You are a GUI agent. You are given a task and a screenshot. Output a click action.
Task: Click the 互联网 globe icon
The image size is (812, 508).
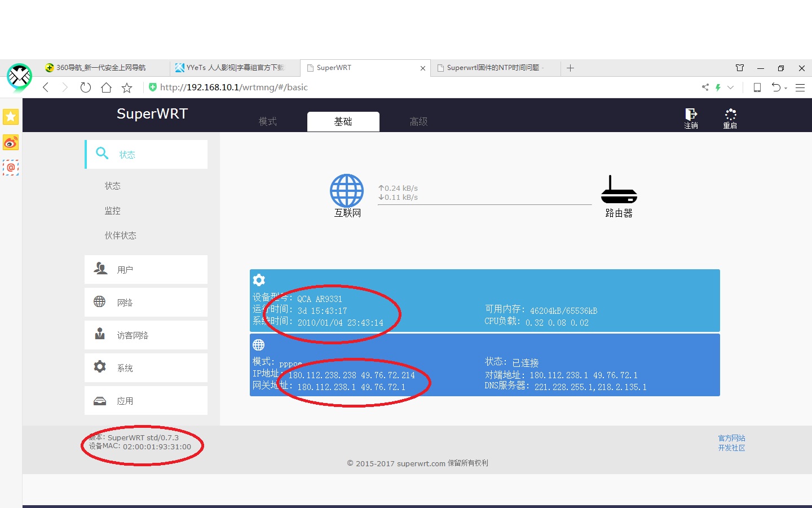[x=347, y=190]
